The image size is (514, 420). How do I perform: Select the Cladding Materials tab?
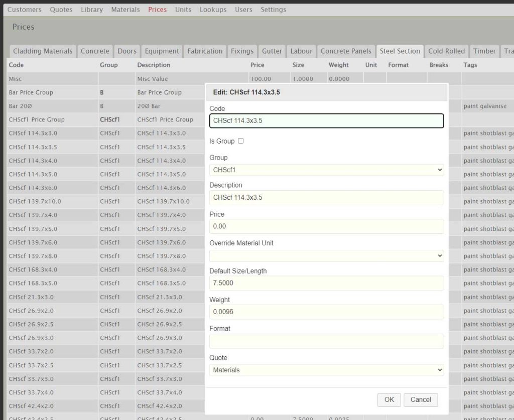(43, 51)
